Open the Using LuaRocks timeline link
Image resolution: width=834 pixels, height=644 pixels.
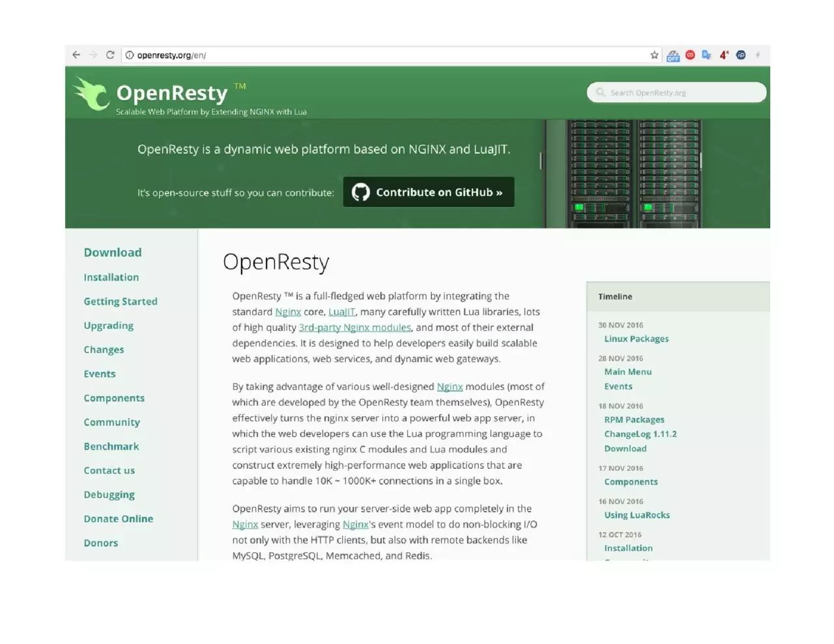coord(637,515)
